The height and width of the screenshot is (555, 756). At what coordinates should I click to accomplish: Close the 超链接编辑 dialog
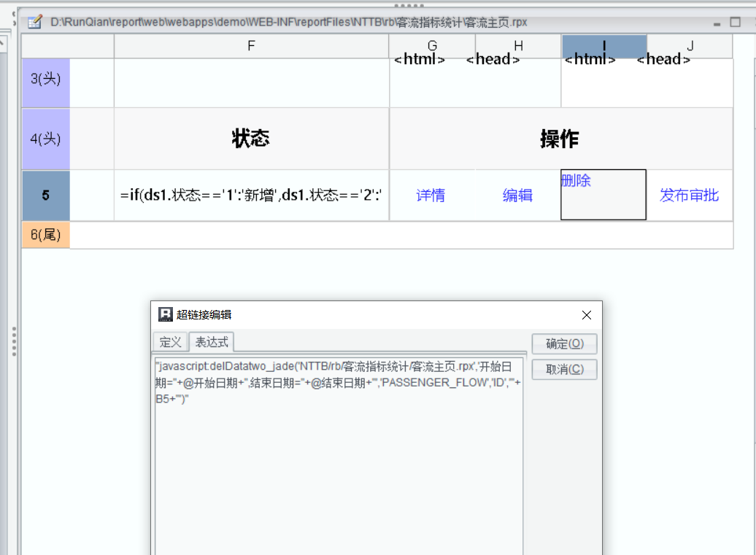tap(587, 315)
